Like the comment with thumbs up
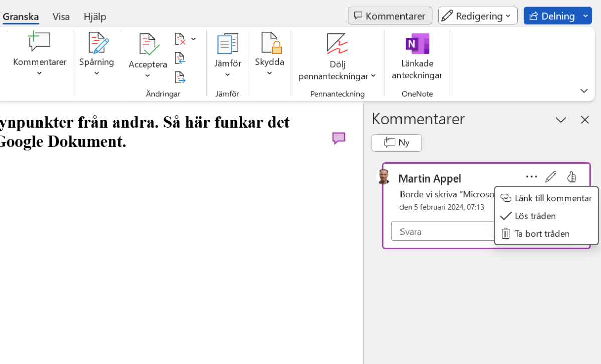The height and width of the screenshot is (364, 601). [x=571, y=177]
